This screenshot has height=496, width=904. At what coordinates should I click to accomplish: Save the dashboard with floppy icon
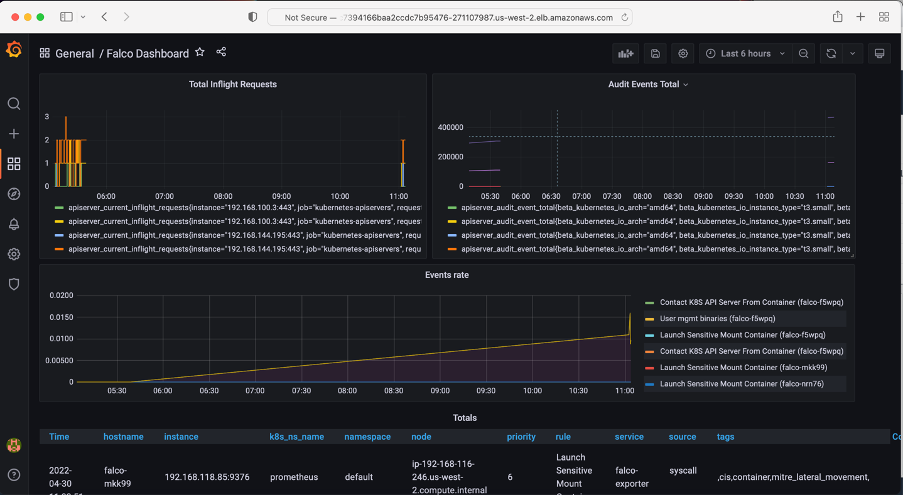point(656,54)
